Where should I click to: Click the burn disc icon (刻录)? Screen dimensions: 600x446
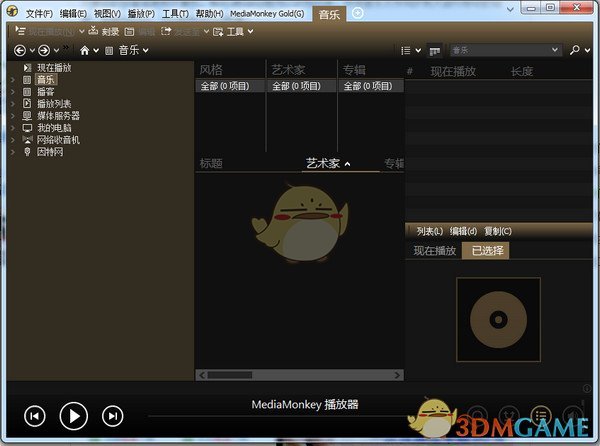pos(93,31)
